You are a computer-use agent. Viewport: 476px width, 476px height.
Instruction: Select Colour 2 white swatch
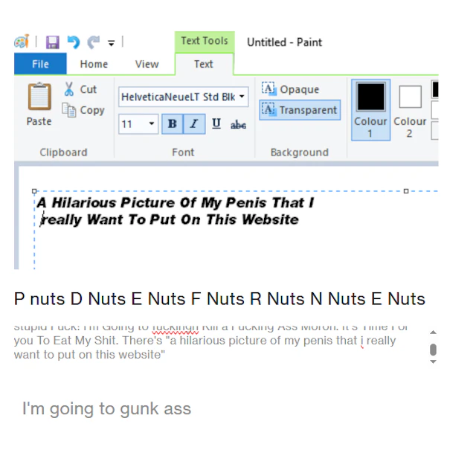tap(410, 111)
